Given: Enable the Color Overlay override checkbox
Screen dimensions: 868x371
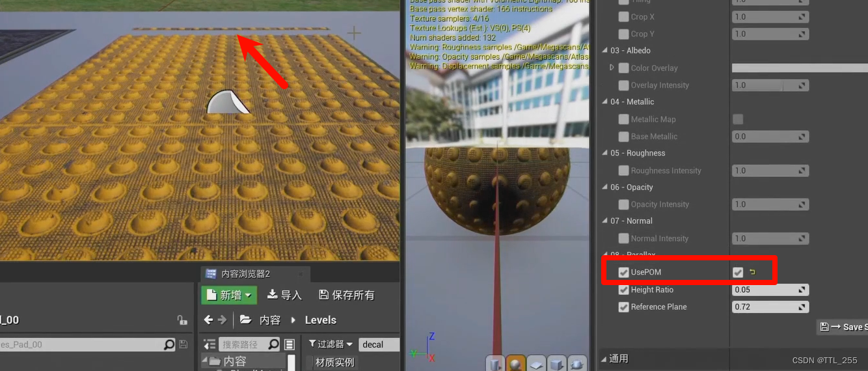Looking at the screenshot, I should click(x=623, y=68).
